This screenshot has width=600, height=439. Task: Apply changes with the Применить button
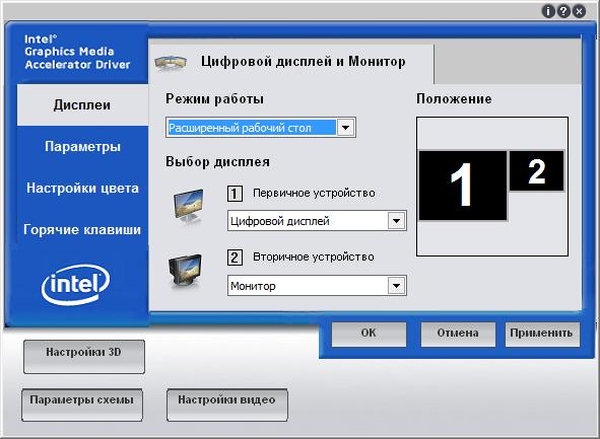coord(542,334)
